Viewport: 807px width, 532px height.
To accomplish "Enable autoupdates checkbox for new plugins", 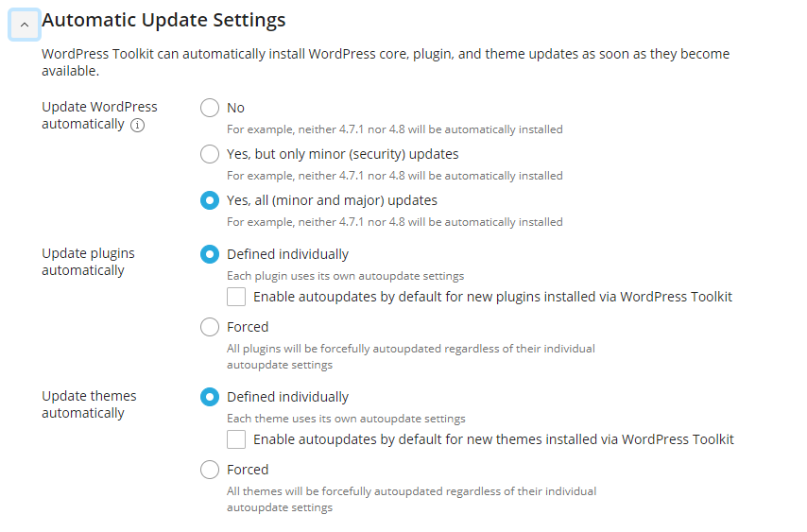I will coord(236,297).
